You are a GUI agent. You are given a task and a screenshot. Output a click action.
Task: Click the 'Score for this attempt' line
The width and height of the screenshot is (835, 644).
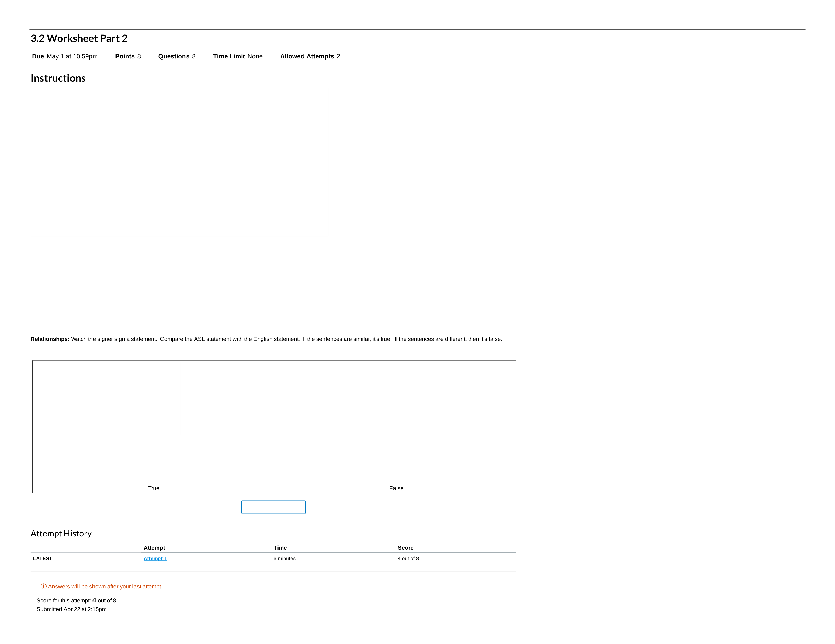[x=77, y=600]
